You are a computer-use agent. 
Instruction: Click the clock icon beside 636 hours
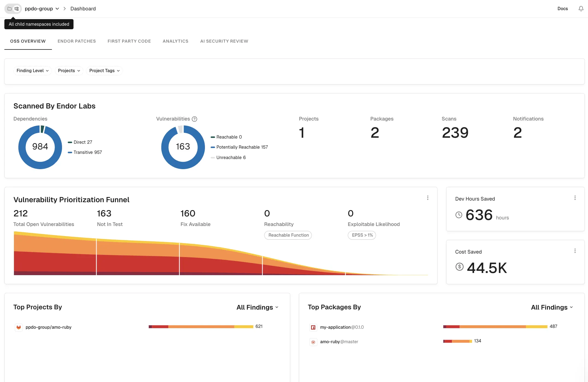coord(459,215)
